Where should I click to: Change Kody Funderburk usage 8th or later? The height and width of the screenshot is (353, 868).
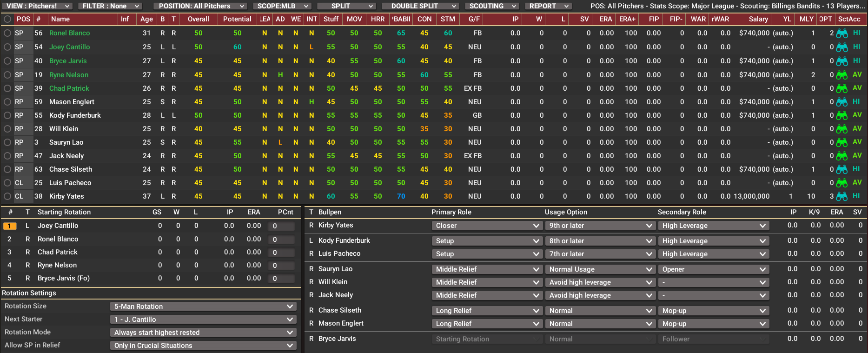(x=600, y=241)
